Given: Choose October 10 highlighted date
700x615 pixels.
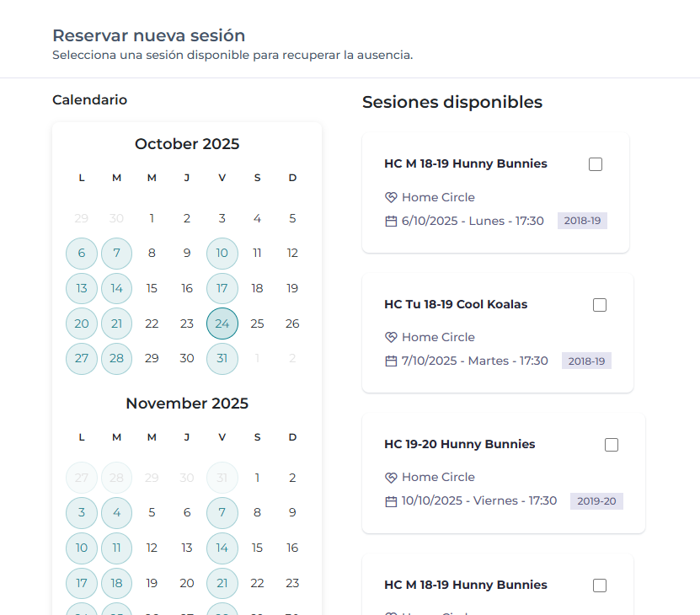Looking at the screenshot, I should [x=222, y=253].
